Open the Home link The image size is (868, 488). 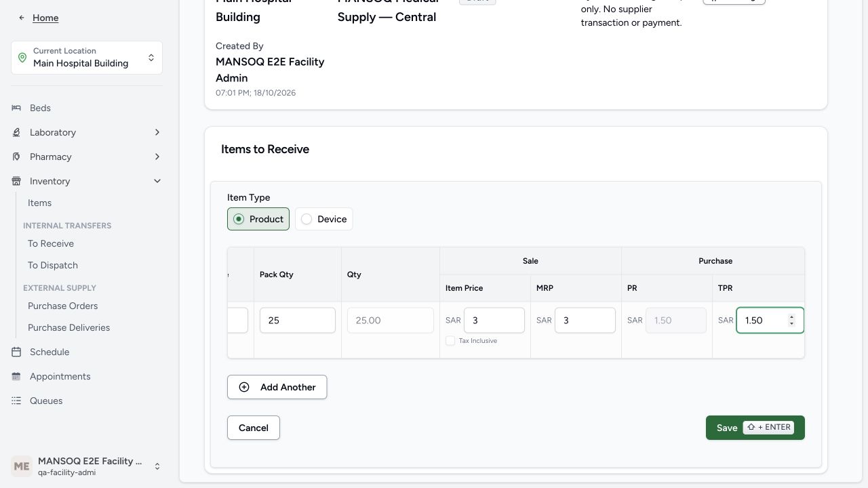point(45,18)
